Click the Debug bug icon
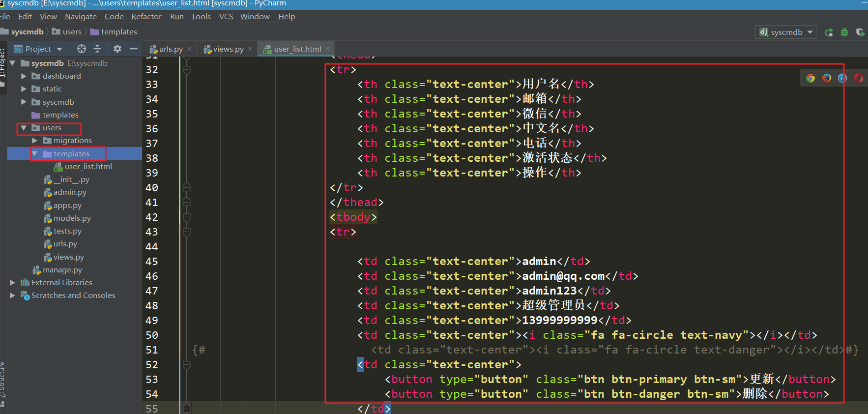This screenshot has width=868, height=414. pyautogui.click(x=844, y=32)
